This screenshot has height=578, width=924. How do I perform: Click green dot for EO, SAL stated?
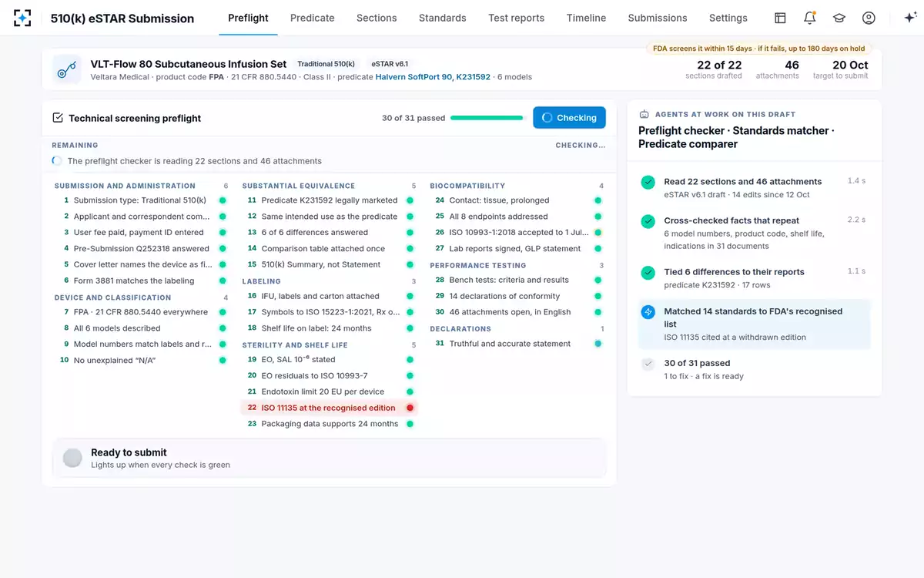(x=410, y=360)
